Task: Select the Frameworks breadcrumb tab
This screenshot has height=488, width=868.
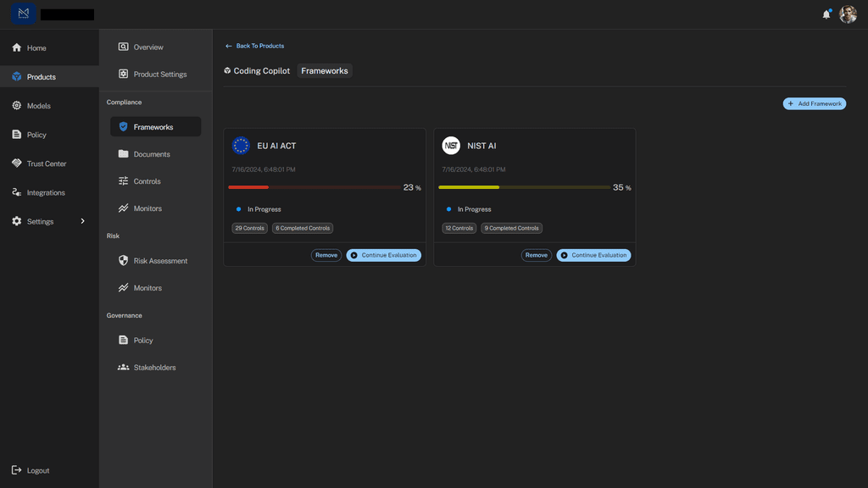Action: pos(325,71)
